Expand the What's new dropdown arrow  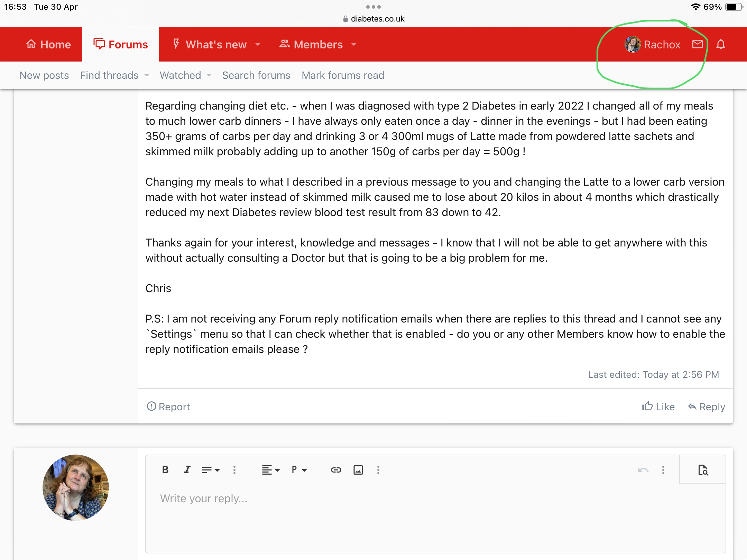[x=258, y=45]
